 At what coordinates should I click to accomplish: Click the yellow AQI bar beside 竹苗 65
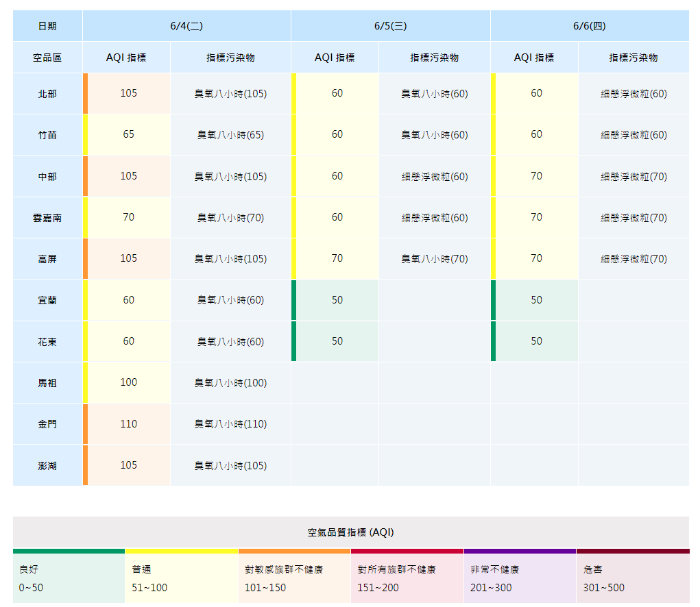coord(84,135)
